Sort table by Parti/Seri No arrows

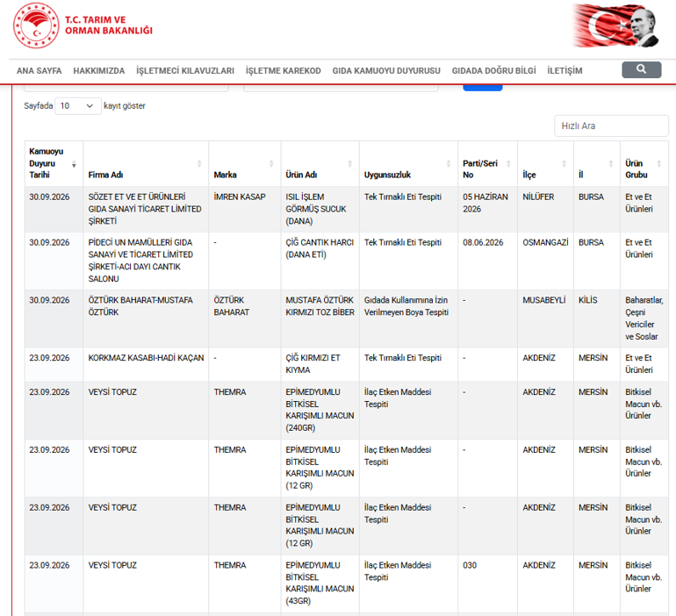[x=508, y=164]
